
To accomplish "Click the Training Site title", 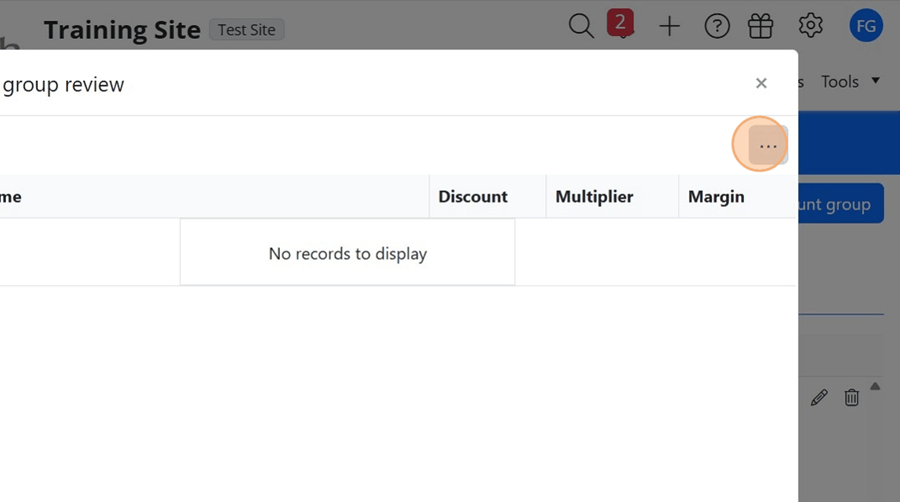I will [x=122, y=30].
